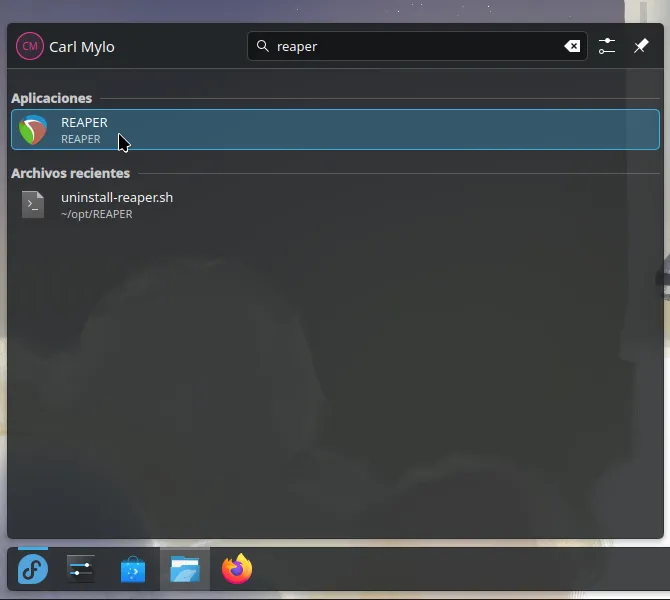Launch the REAPER application result

tap(335, 129)
